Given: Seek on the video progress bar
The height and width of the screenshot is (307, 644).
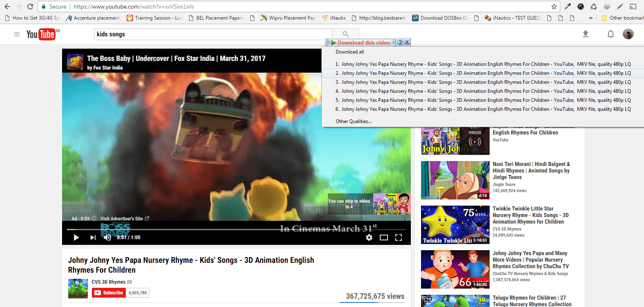Looking at the screenshot, I should (236, 229).
